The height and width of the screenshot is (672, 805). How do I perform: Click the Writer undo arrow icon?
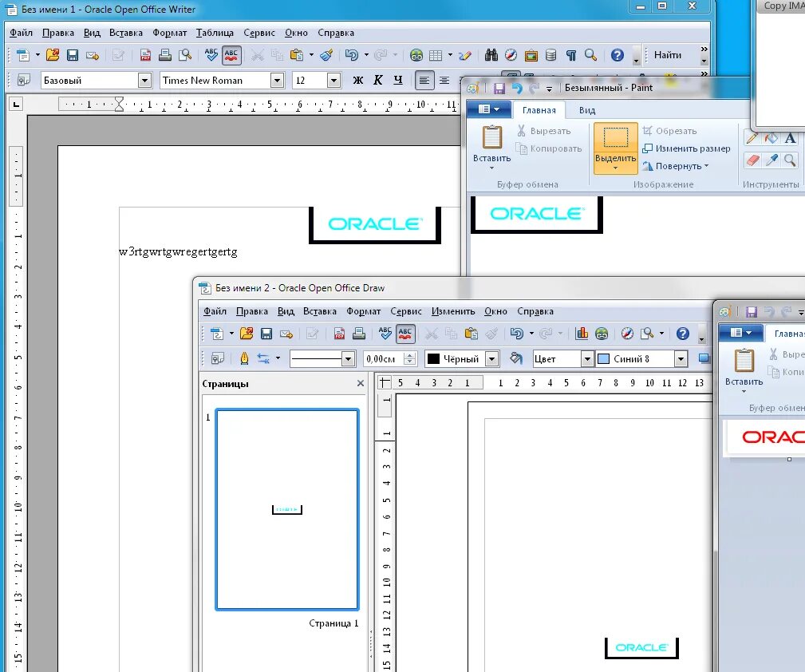tap(352, 55)
